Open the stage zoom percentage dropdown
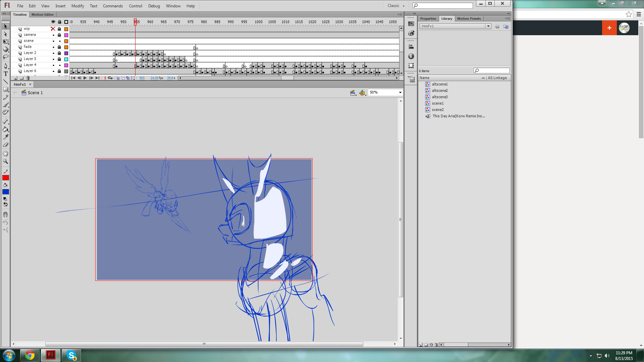 click(400, 93)
